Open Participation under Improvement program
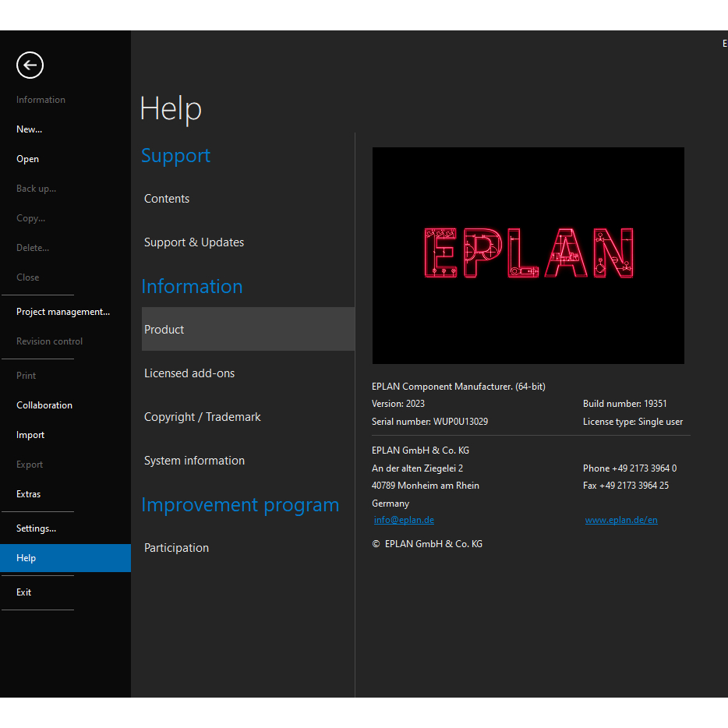The width and height of the screenshot is (728, 728). 177,548
